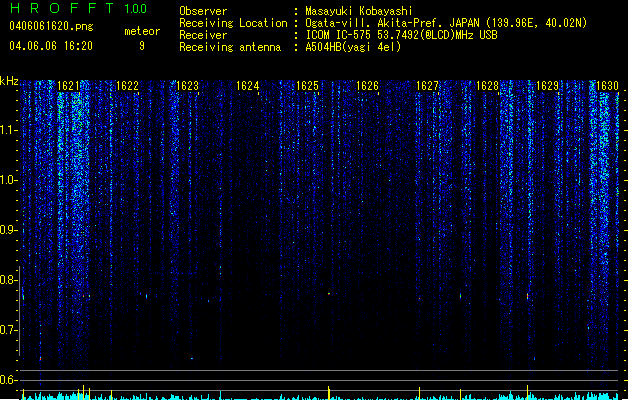Select the filename 0406061620.png

[51, 26]
